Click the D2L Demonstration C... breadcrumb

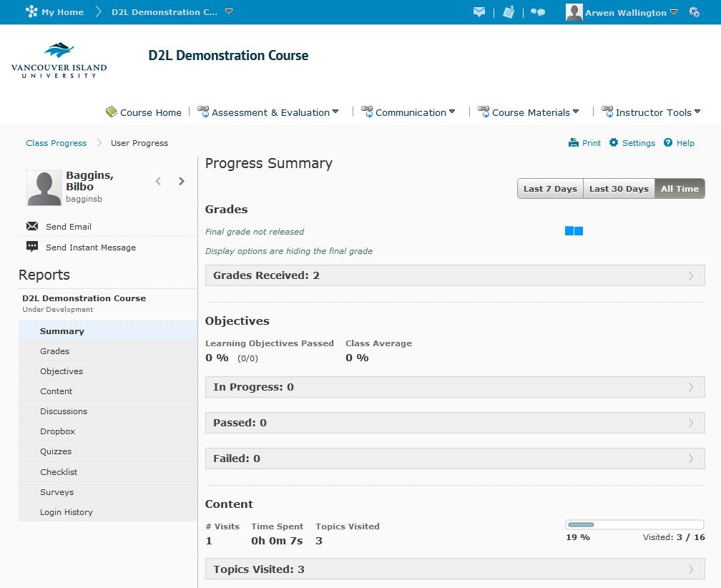[x=165, y=12]
